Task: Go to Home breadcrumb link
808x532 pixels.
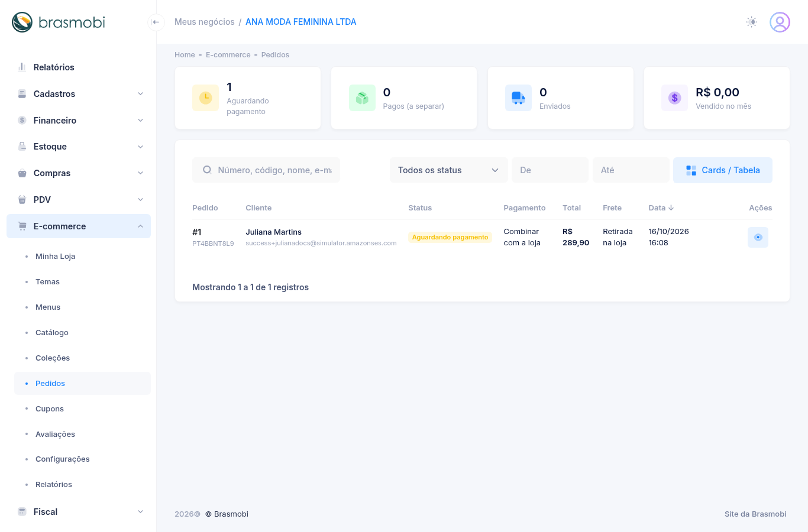Action: click(185, 55)
